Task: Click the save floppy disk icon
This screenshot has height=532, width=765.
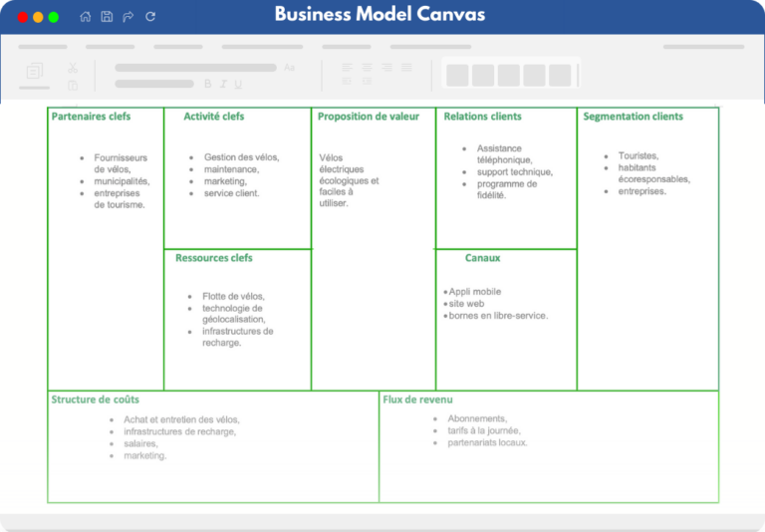Action: click(107, 17)
